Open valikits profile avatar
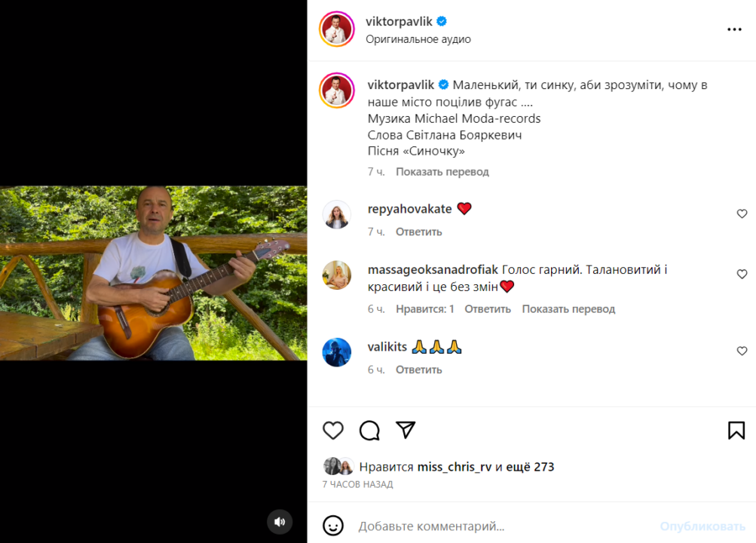 coord(337,352)
